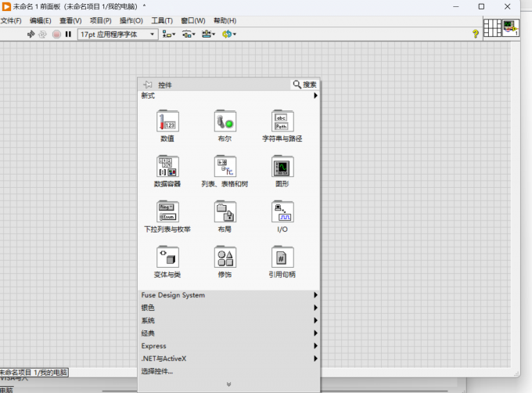Expand the 系统 palette submenu
The image size is (532, 393).
tap(229, 320)
